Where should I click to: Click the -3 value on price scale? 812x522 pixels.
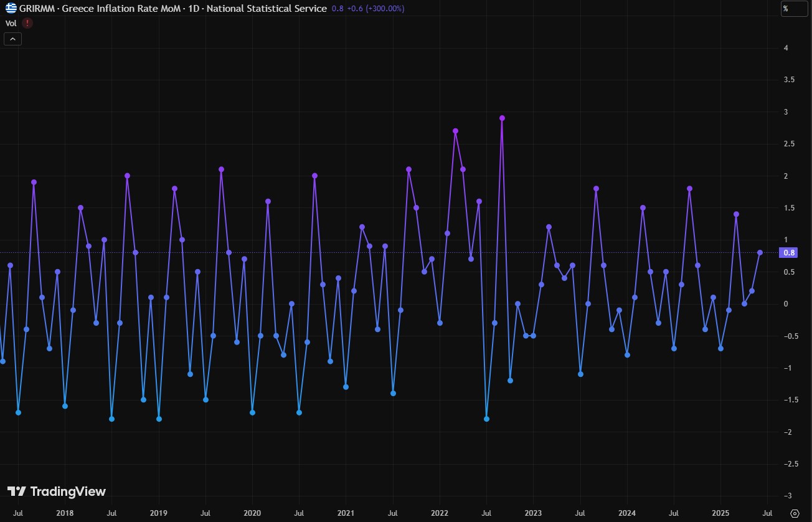787,496
